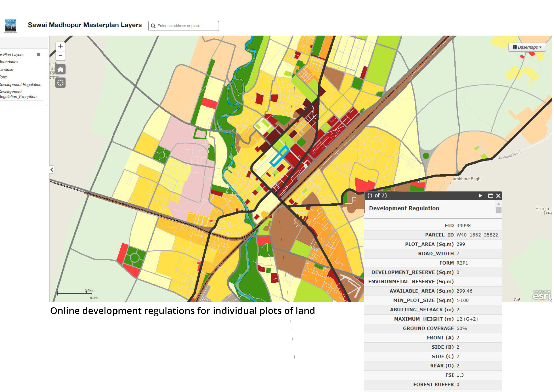Click the address search input field
The width and height of the screenshot is (554, 392).
pyautogui.click(x=186, y=26)
